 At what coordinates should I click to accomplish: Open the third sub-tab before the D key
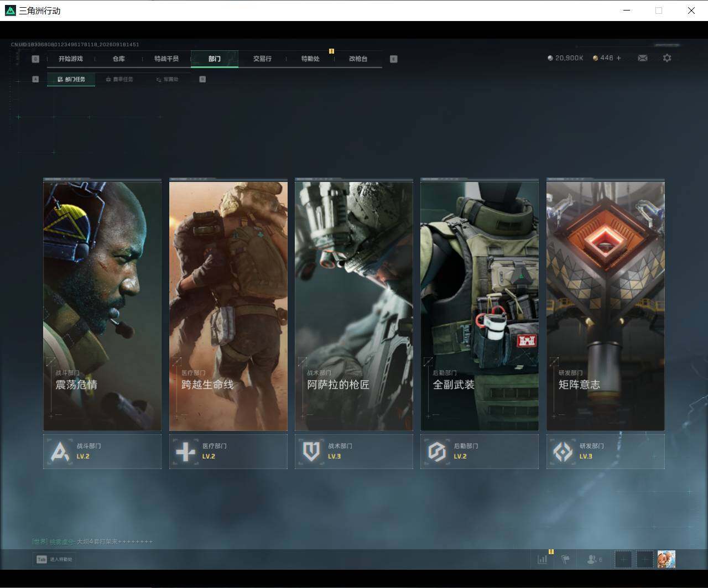point(167,79)
